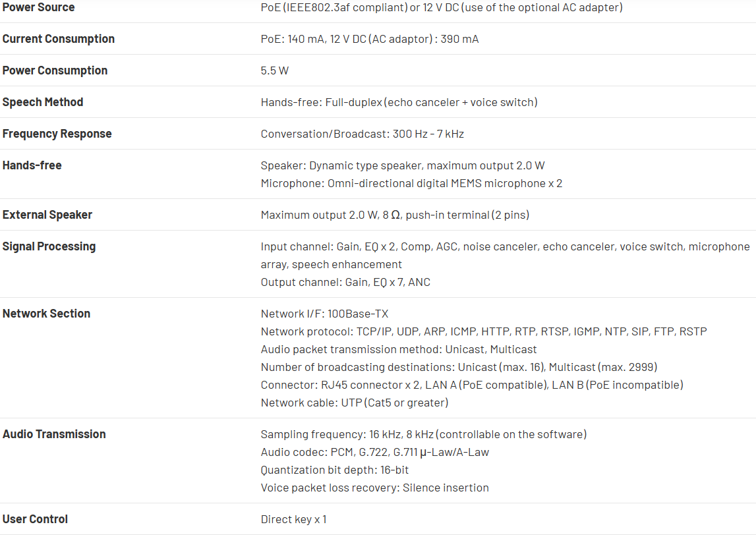This screenshot has height=535, width=756.
Task: Click the PoE IEEE802.3af power source text
Action: click(x=441, y=7)
